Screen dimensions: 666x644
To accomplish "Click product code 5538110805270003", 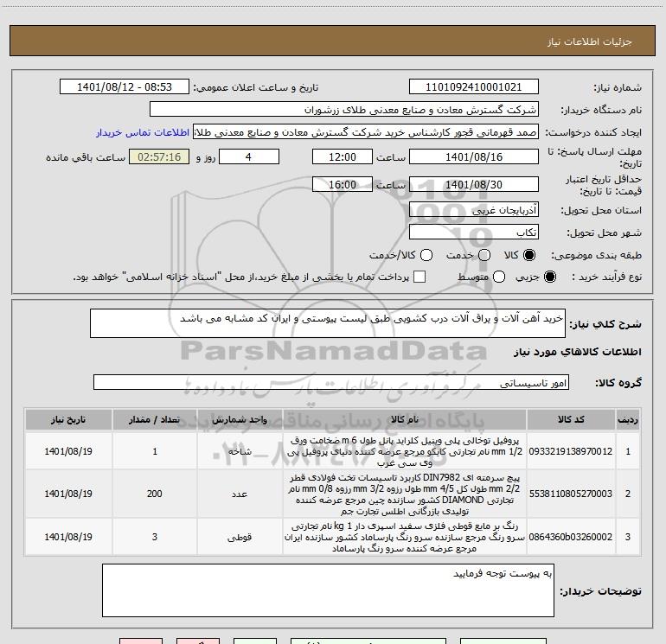I will point(571,494).
